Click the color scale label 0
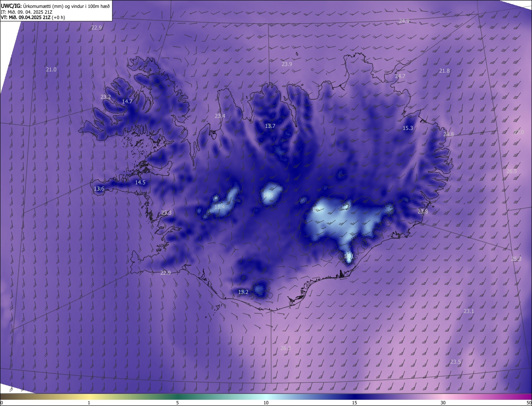This screenshot has width=532, height=406. tap(2, 403)
